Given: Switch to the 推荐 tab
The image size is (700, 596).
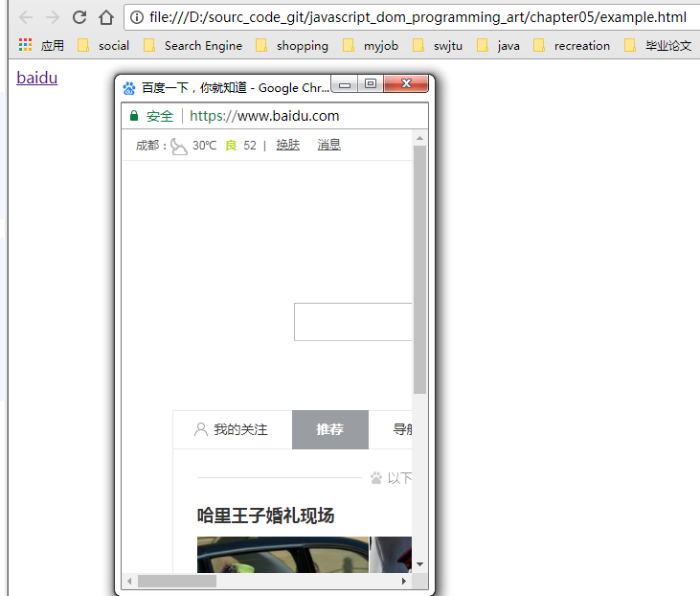Looking at the screenshot, I should [x=330, y=430].
